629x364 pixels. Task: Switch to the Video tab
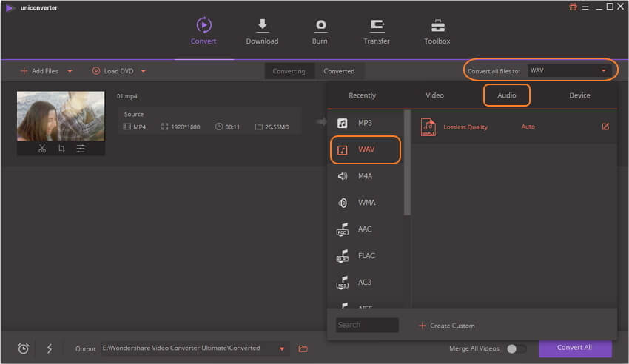(x=434, y=95)
